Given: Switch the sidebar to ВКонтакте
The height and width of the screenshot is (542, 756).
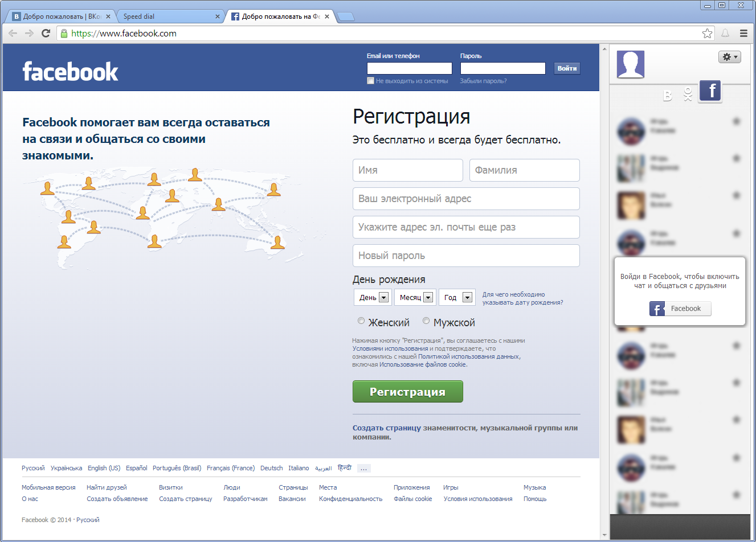Looking at the screenshot, I should pos(668,95).
